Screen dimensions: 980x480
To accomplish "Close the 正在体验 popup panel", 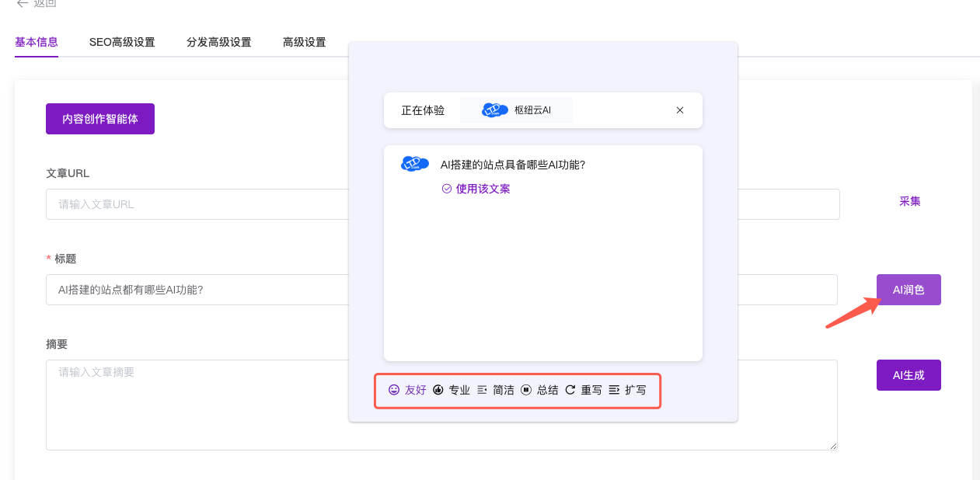I will point(680,110).
